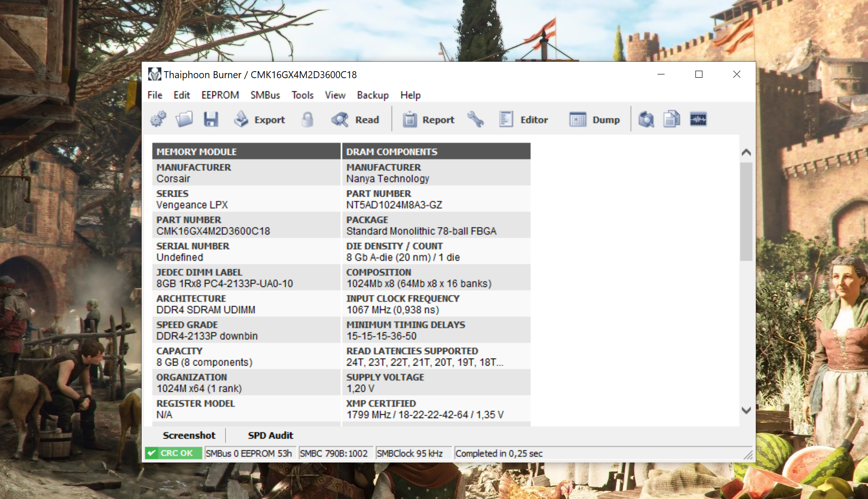Maximize the Thaiphoon Burner window
868x499 pixels.
coord(699,74)
